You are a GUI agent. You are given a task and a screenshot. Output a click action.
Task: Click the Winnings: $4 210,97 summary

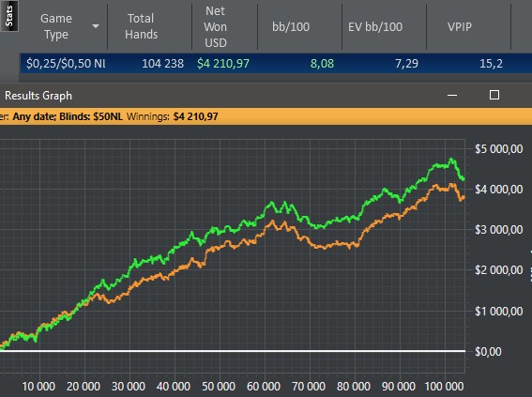173,116
